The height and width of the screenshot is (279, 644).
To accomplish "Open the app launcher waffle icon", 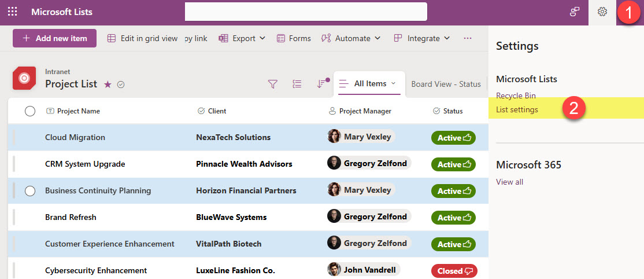I will 13,12.
